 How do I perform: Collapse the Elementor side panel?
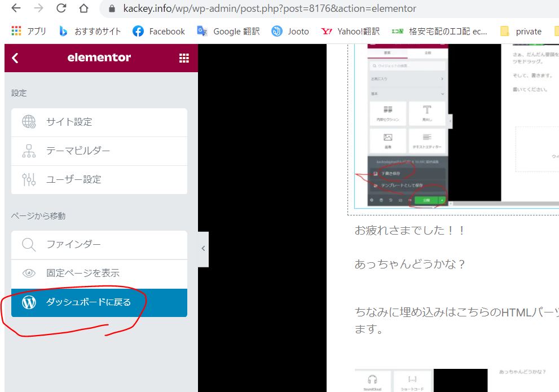pyautogui.click(x=203, y=249)
